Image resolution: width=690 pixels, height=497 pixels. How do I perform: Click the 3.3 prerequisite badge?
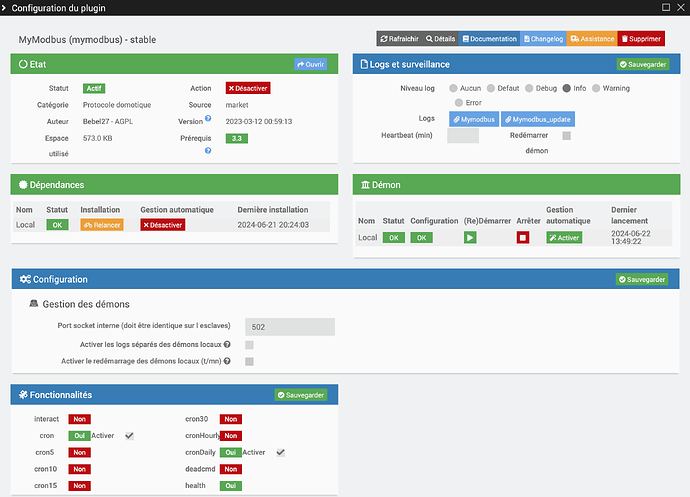[x=237, y=139]
